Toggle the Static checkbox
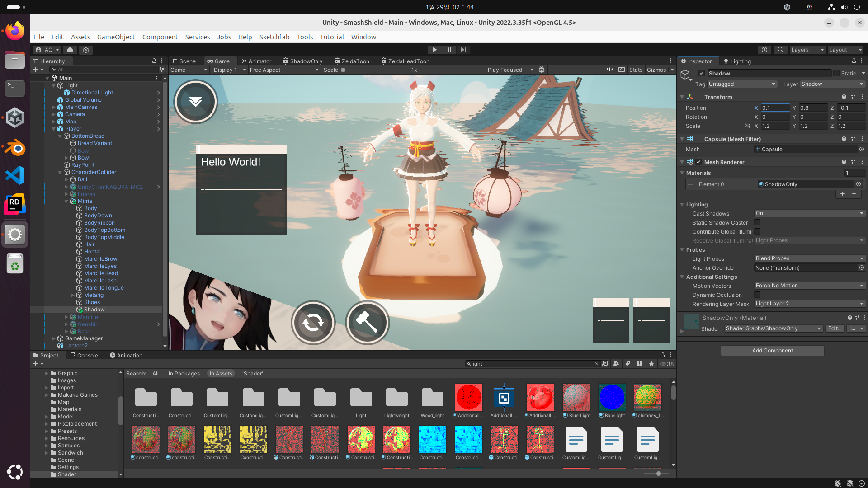The image size is (868, 488). pyautogui.click(x=836, y=73)
